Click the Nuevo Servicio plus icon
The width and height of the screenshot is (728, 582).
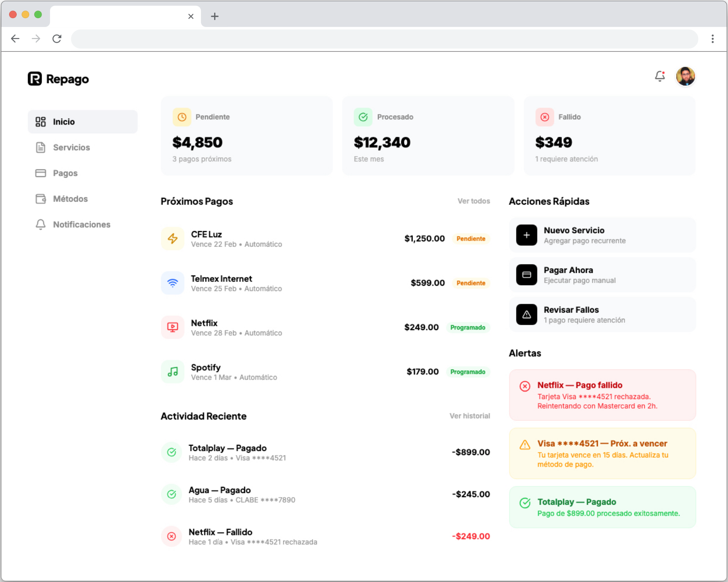point(527,235)
